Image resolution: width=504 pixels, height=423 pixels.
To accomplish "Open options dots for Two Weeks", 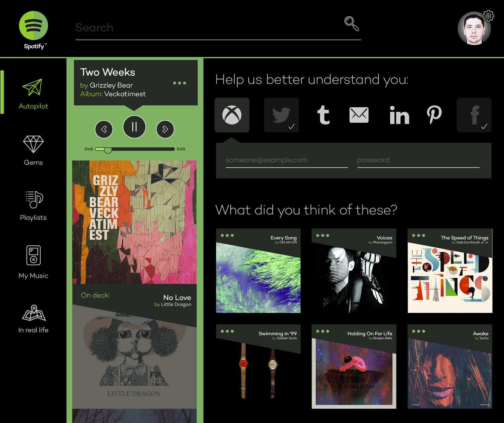I will click(179, 83).
